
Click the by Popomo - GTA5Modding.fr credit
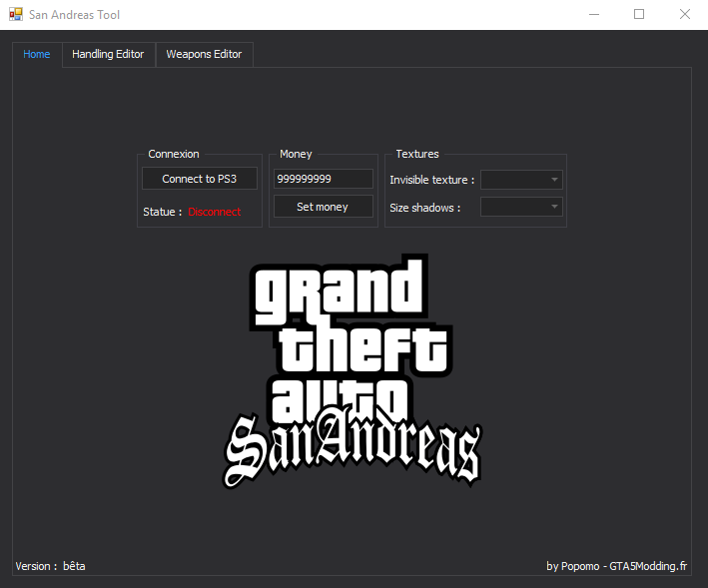[617, 566]
